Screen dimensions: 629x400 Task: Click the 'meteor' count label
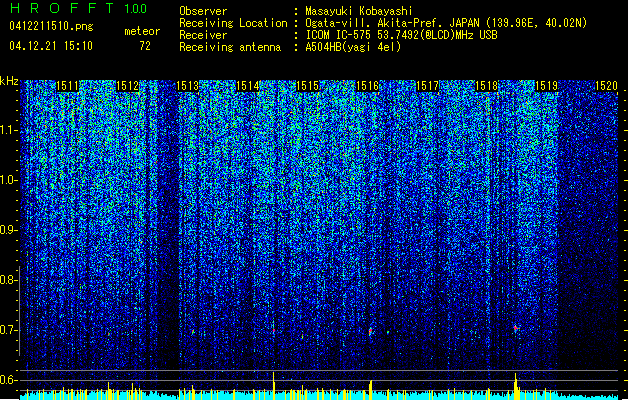click(x=142, y=31)
